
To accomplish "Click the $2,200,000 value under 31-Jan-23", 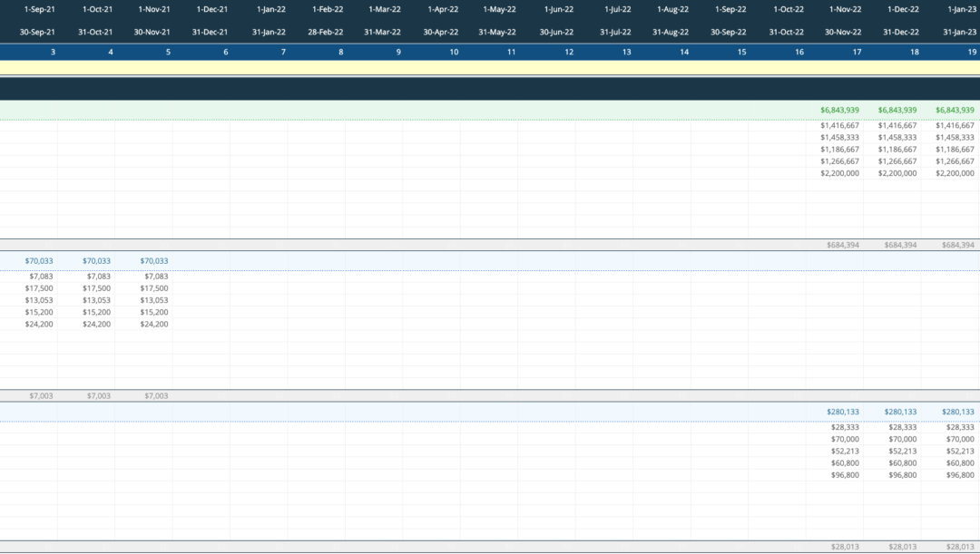I will tap(955, 173).
